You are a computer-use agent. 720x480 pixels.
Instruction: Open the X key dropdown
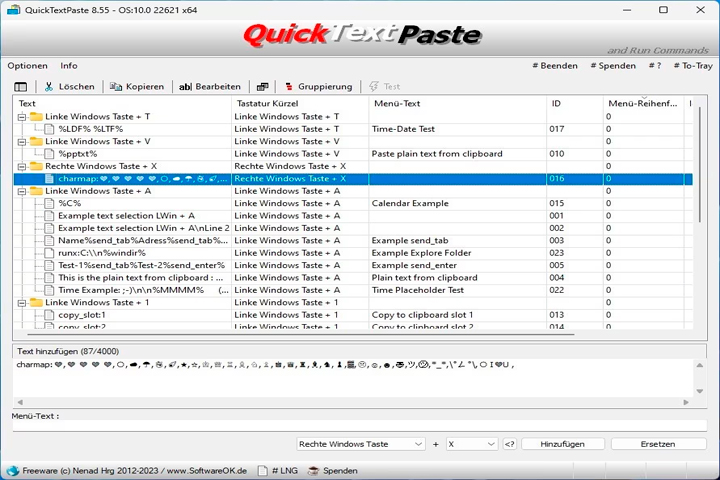(472, 444)
